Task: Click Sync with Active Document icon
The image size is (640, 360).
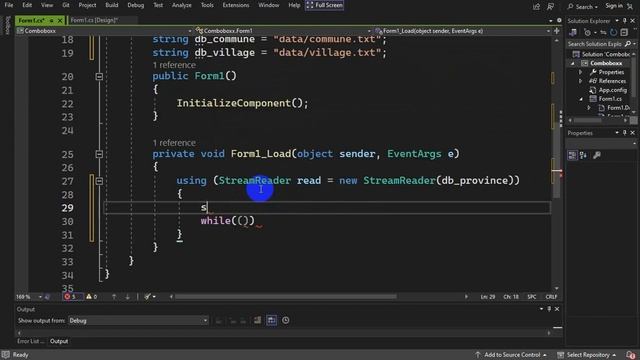Action: pyautogui.click(x=603, y=32)
